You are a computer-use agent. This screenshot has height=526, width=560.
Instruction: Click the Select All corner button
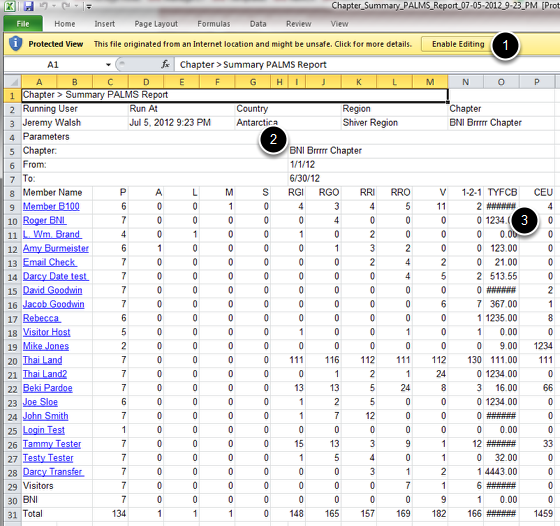(12, 81)
